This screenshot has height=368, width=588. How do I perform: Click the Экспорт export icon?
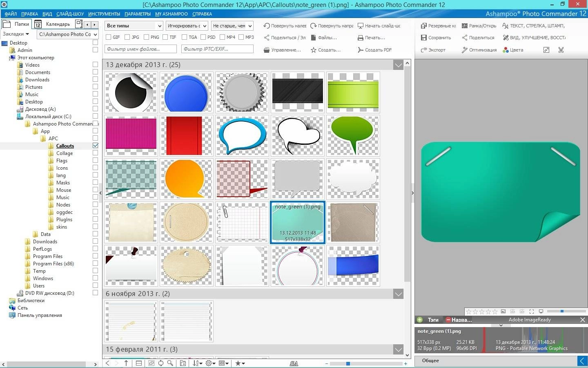pos(424,50)
